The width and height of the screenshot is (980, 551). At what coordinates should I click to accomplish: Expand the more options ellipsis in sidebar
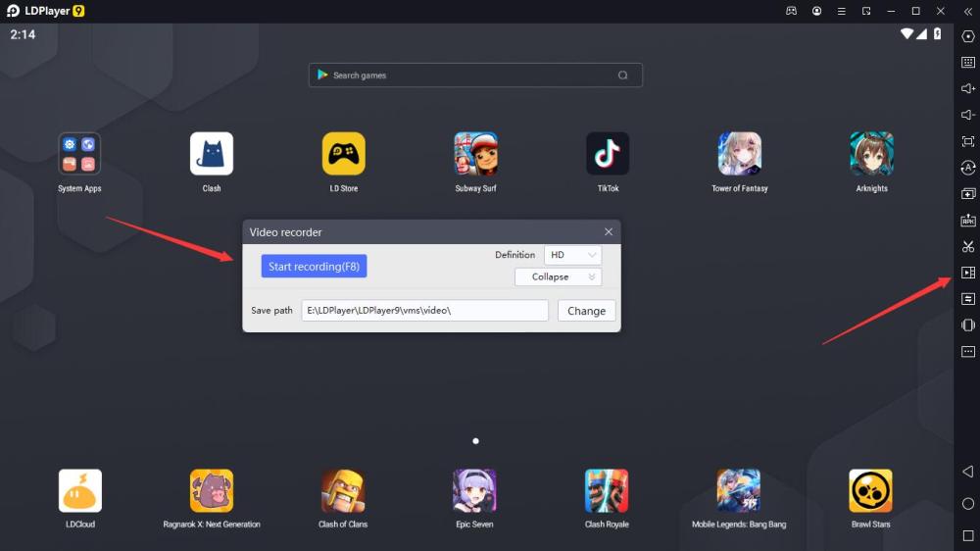pyautogui.click(x=967, y=351)
